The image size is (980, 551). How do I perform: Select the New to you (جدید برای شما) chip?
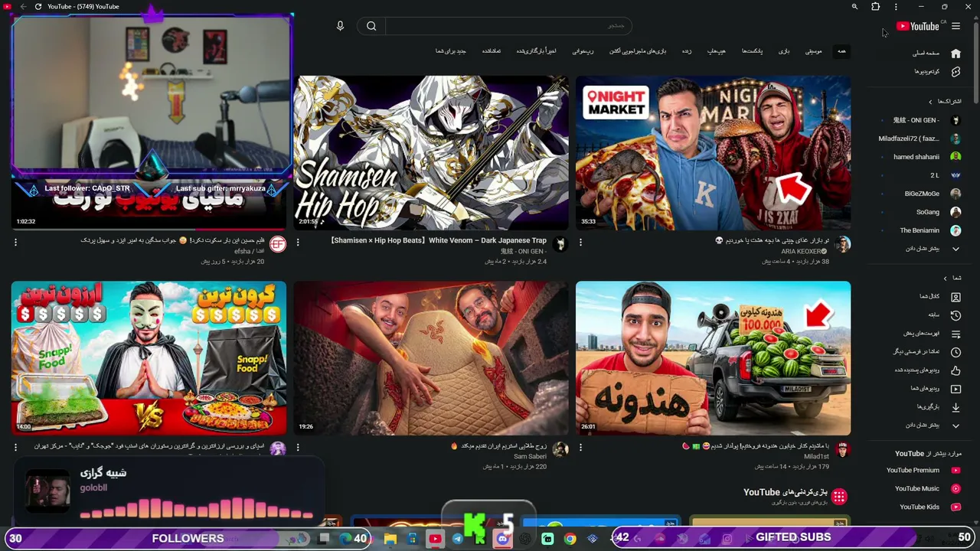coord(450,51)
